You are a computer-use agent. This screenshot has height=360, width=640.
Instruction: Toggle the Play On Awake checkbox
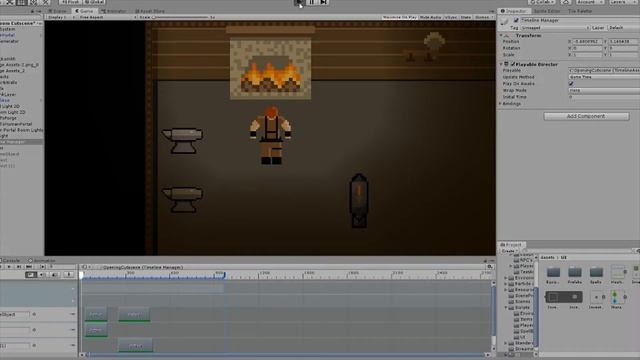571,84
